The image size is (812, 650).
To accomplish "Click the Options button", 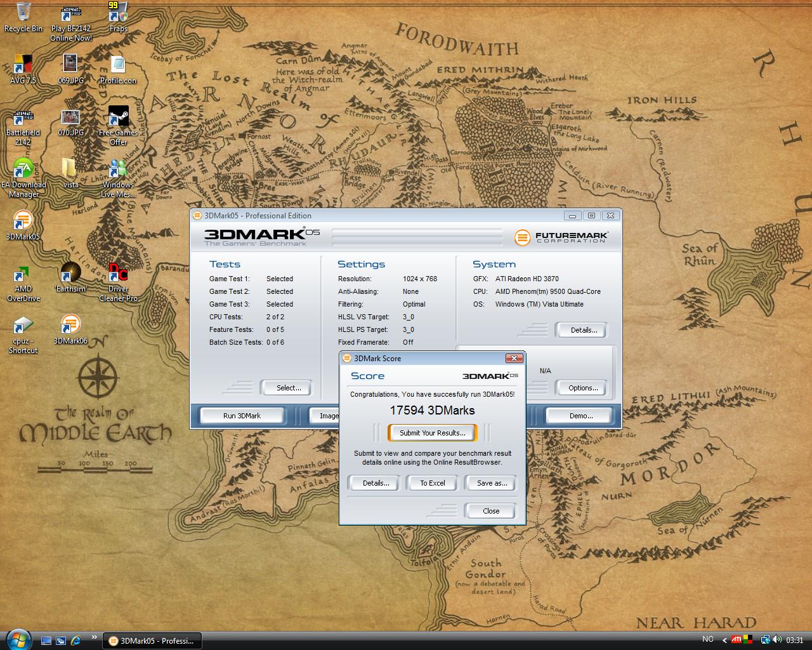I will [583, 388].
